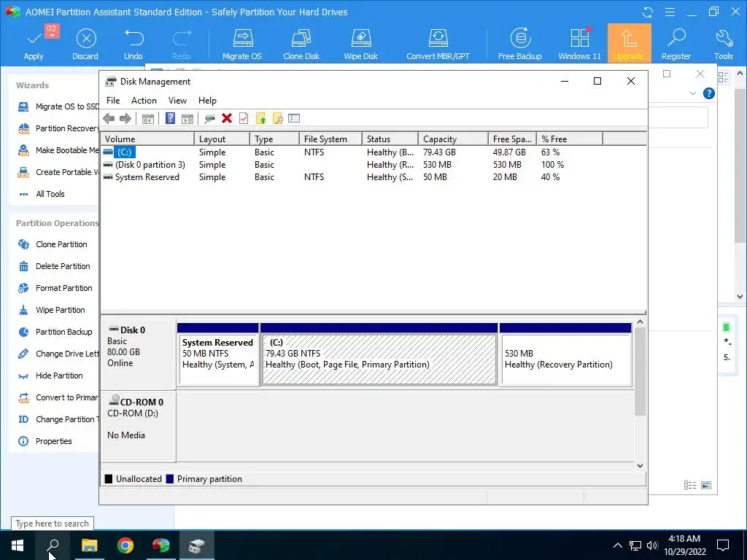The image size is (747, 560).
Task: Open Partition Recovery wizard
Action: click(58, 128)
